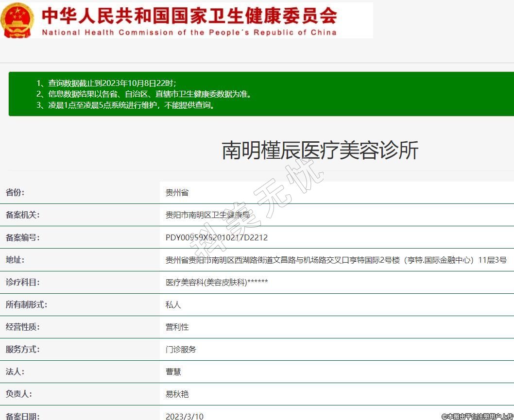Click the 备案编号 row label
This screenshot has height=420, width=514.
22,237
